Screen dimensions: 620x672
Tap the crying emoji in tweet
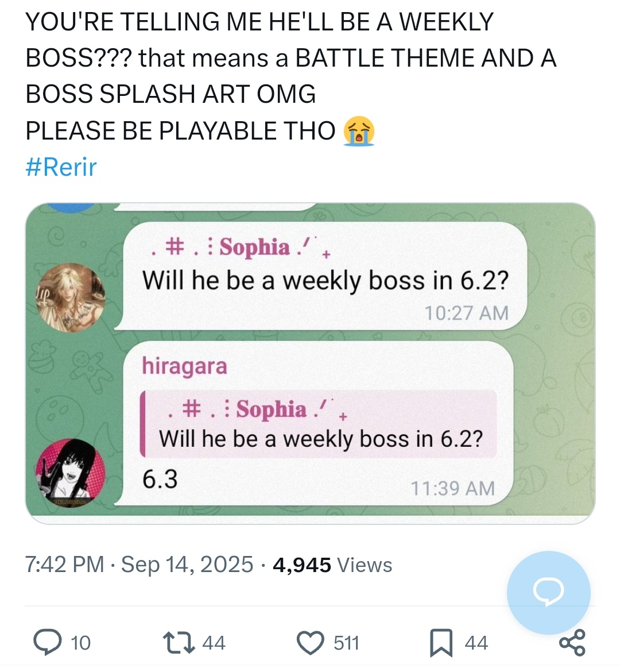tap(359, 131)
